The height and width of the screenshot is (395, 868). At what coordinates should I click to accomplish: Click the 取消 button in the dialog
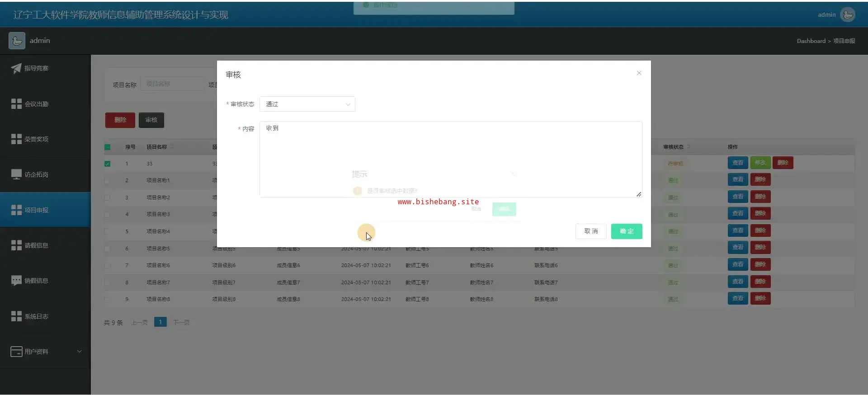591,231
